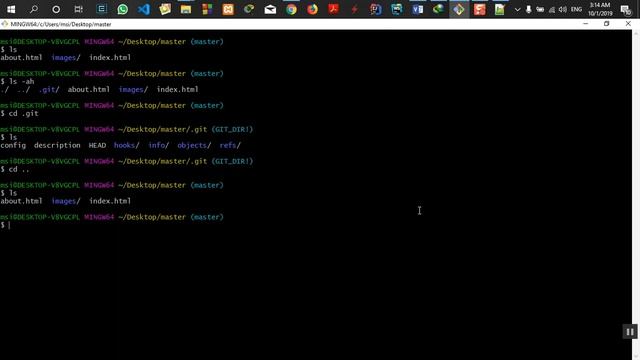Click the 'cd .git' command text
The width and height of the screenshot is (640, 360).
tap(24, 113)
